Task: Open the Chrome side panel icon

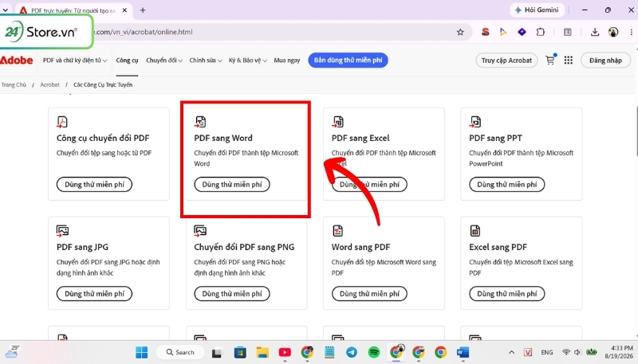Action: tap(568, 32)
